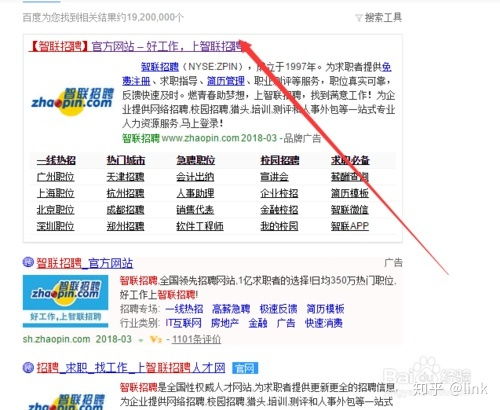Select 广告 industry category
The image size is (500, 410).
coord(286,323)
